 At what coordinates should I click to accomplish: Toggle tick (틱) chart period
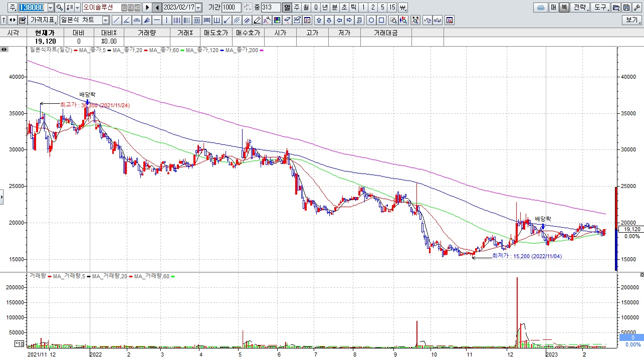click(353, 8)
